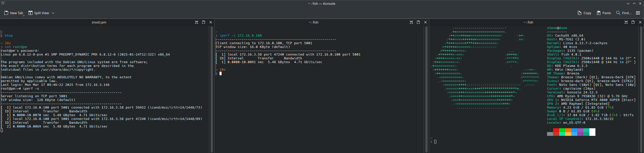Select the "(root) pm" pane title
The width and height of the screenshot is (644, 153).
pyautogui.click(x=99, y=22)
